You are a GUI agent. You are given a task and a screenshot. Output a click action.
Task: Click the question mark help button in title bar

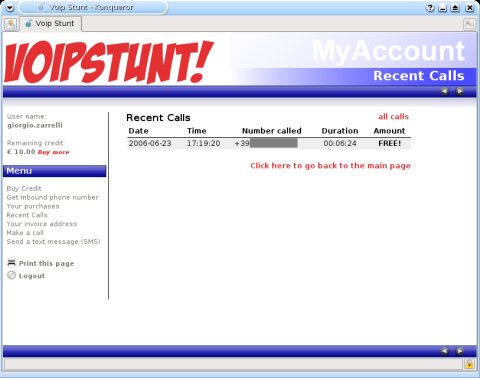(430, 7)
